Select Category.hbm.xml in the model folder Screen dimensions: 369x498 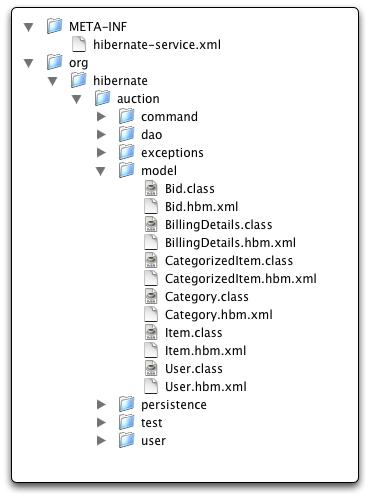pos(219,314)
